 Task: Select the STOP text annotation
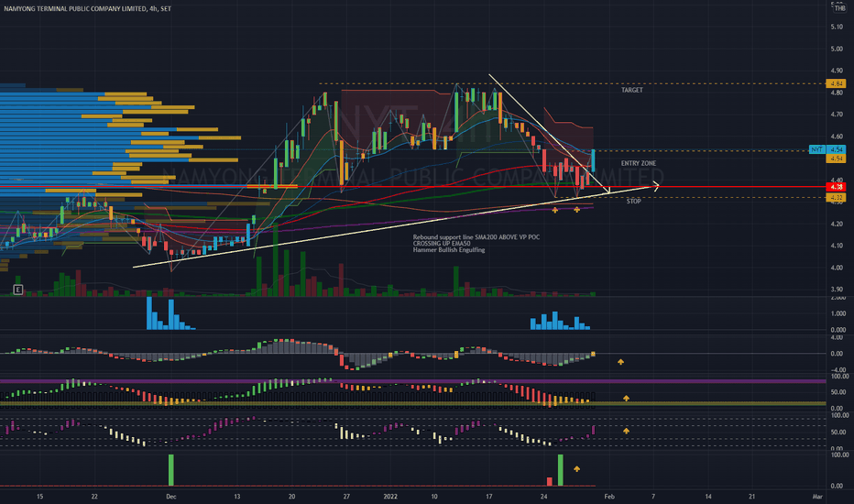coord(633,201)
